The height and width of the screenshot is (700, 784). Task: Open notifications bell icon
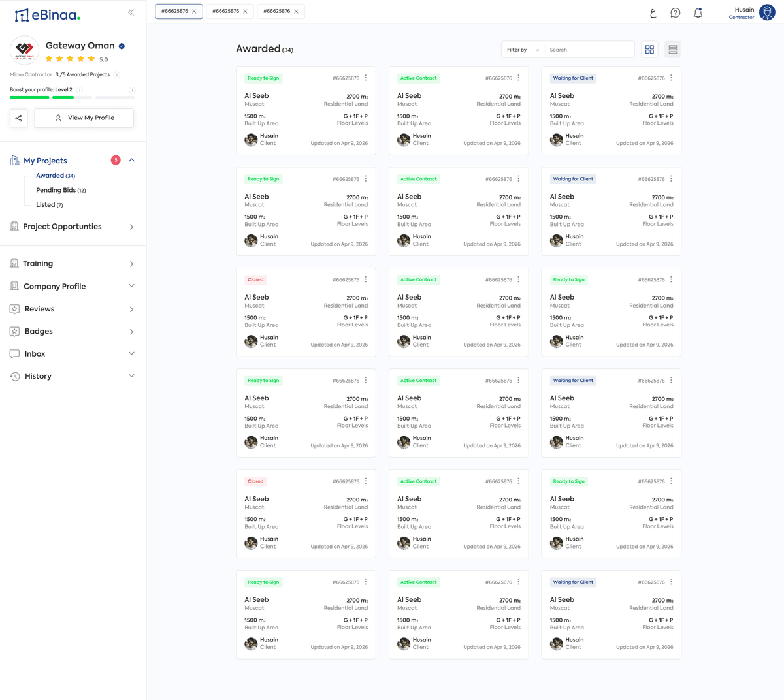click(x=698, y=13)
